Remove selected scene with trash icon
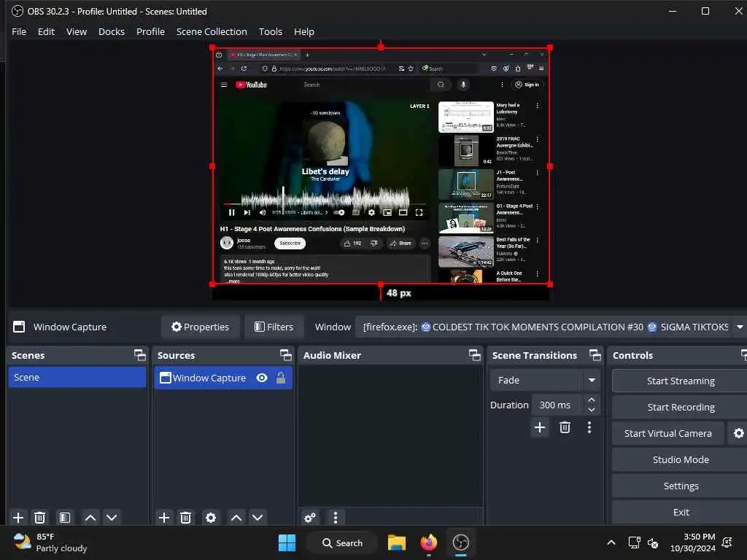The image size is (747, 560). (40, 517)
